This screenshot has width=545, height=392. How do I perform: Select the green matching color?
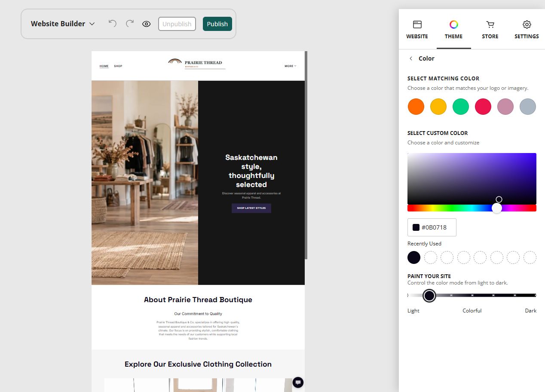461,107
